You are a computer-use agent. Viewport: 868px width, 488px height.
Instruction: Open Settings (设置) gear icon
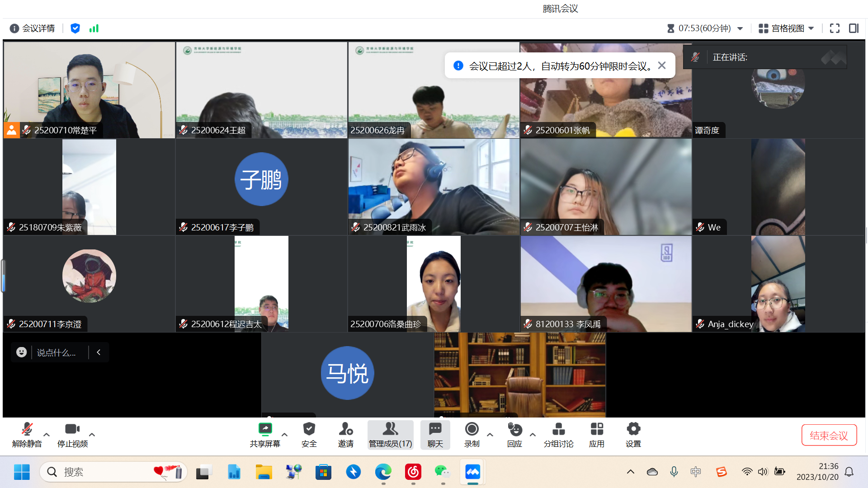pyautogui.click(x=633, y=429)
